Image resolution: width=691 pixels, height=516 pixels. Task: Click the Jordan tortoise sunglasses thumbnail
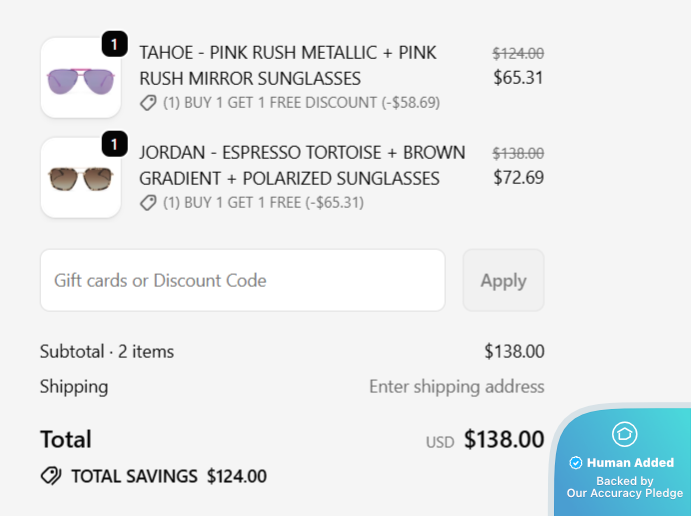coord(80,178)
